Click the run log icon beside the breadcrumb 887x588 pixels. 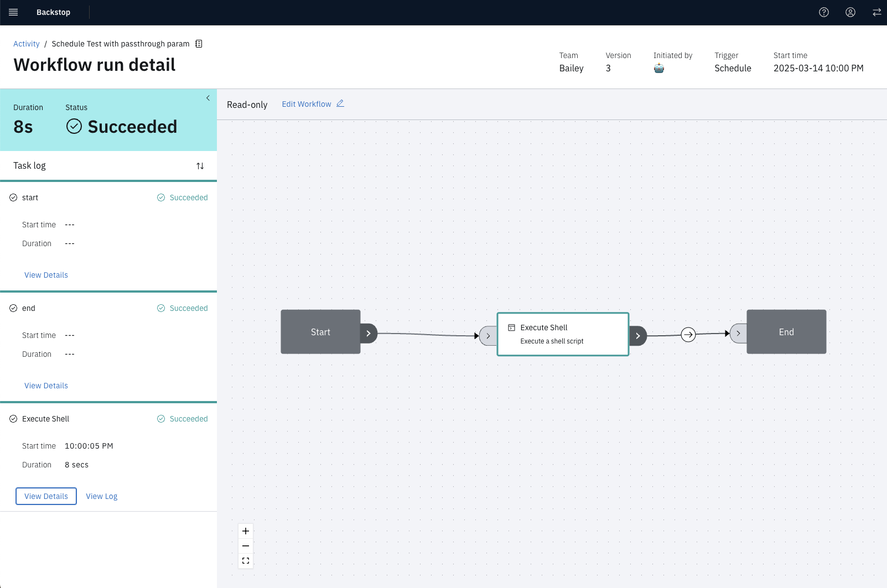(x=198, y=43)
